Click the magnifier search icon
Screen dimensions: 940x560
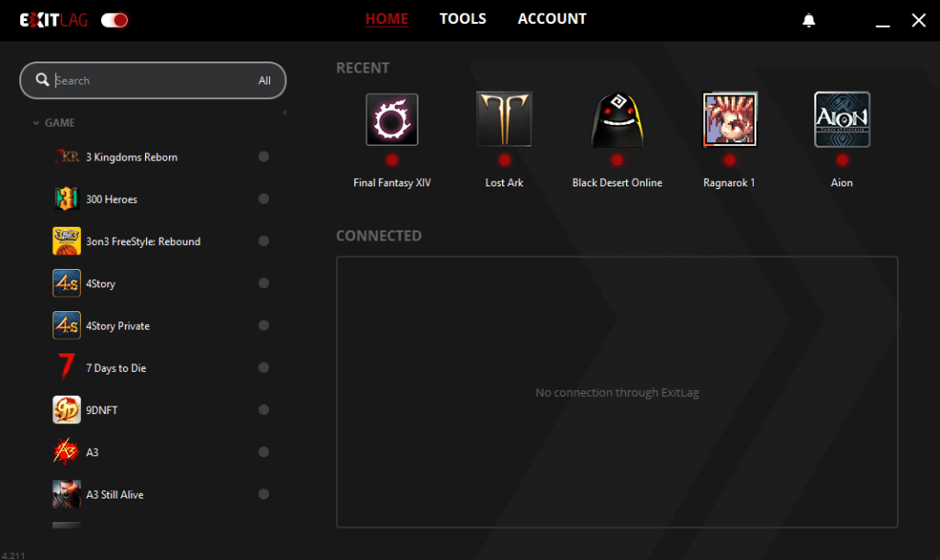(42, 81)
